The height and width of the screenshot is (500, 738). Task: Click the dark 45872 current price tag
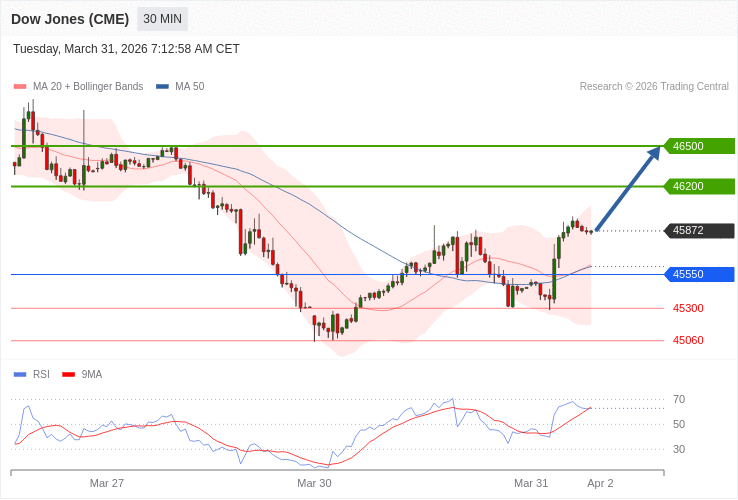699,230
